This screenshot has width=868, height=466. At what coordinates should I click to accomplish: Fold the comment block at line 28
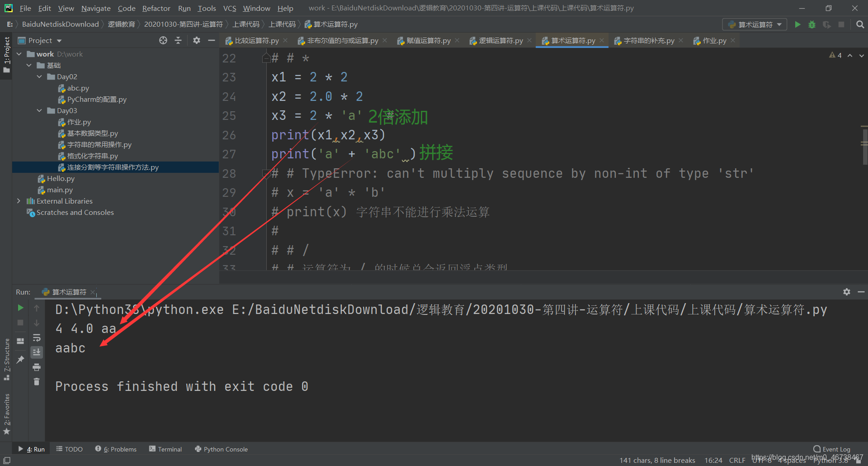(x=266, y=173)
